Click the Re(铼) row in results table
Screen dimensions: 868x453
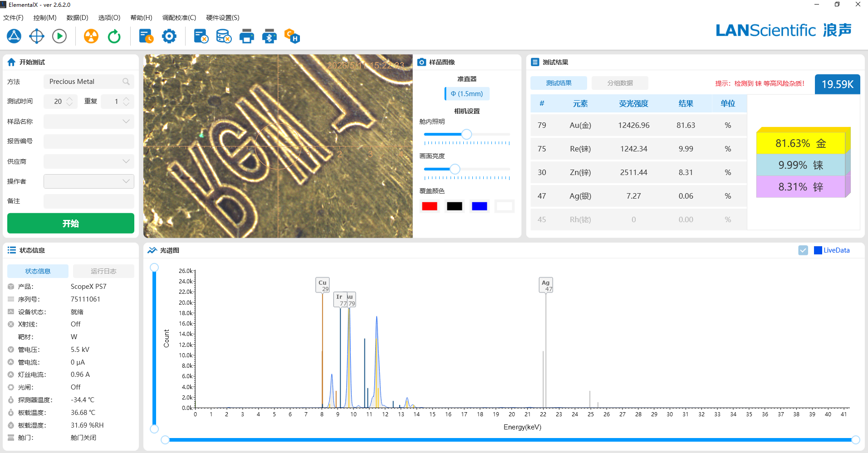638,149
